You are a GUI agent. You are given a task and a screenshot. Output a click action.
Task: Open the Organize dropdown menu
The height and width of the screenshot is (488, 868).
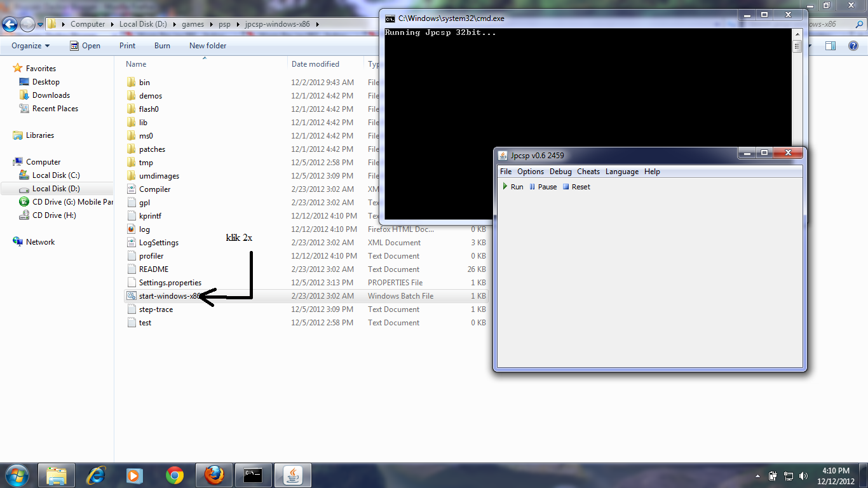[x=29, y=45]
